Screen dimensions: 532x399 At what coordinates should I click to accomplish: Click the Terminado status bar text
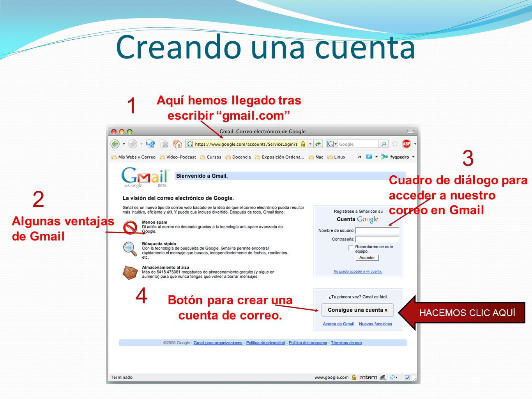click(x=122, y=377)
